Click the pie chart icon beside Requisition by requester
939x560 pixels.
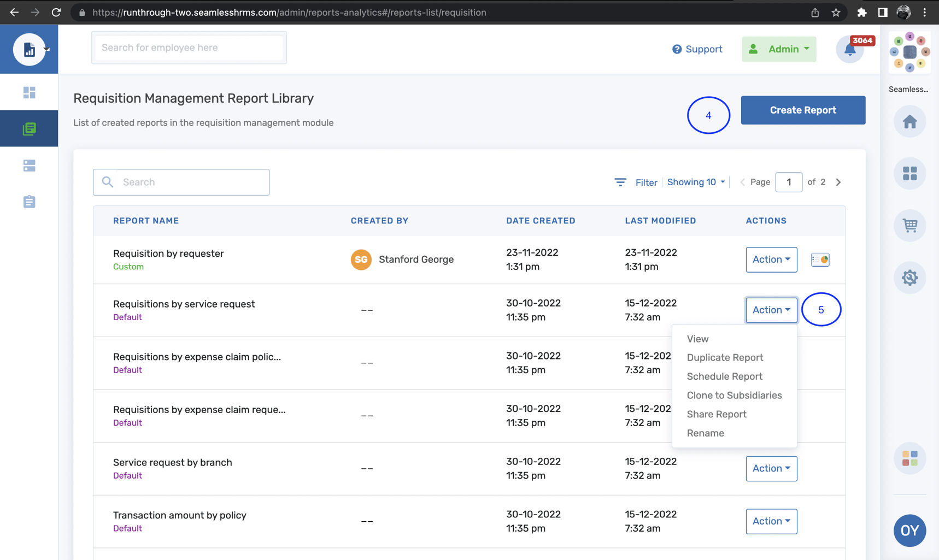(820, 260)
